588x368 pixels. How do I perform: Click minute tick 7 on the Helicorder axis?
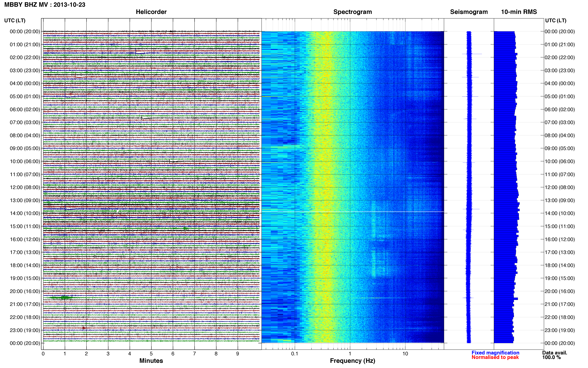click(x=195, y=354)
